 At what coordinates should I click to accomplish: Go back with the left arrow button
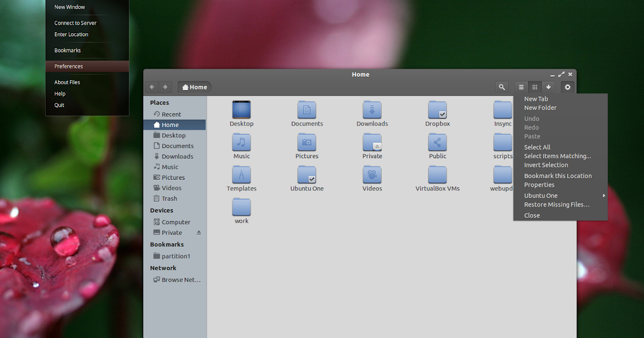pyautogui.click(x=152, y=87)
